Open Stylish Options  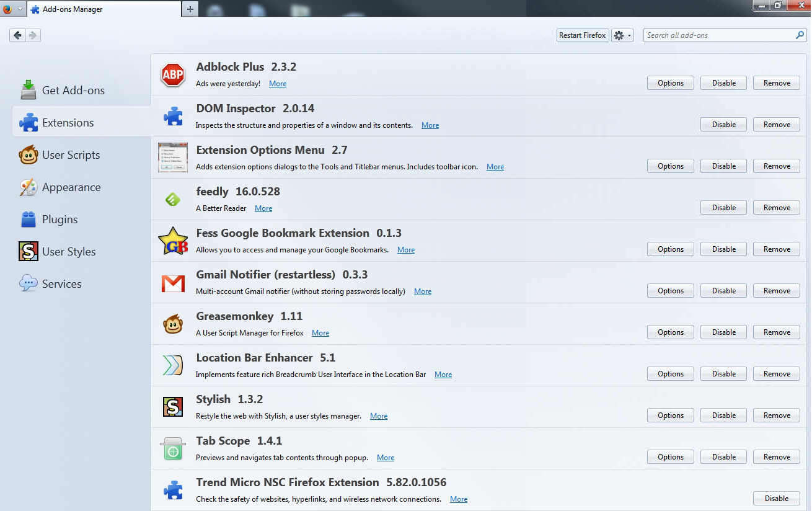click(x=671, y=415)
